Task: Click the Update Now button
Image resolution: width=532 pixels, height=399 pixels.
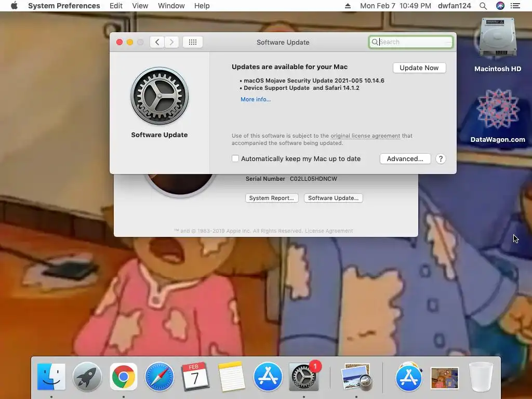Action: tap(419, 68)
